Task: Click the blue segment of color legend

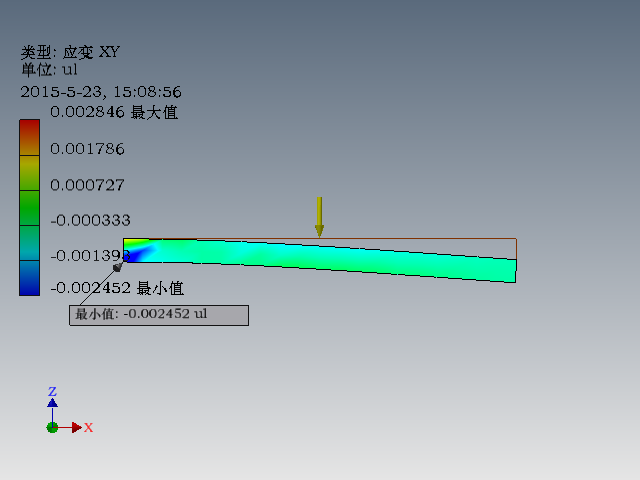Action: (x=29, y=278)
